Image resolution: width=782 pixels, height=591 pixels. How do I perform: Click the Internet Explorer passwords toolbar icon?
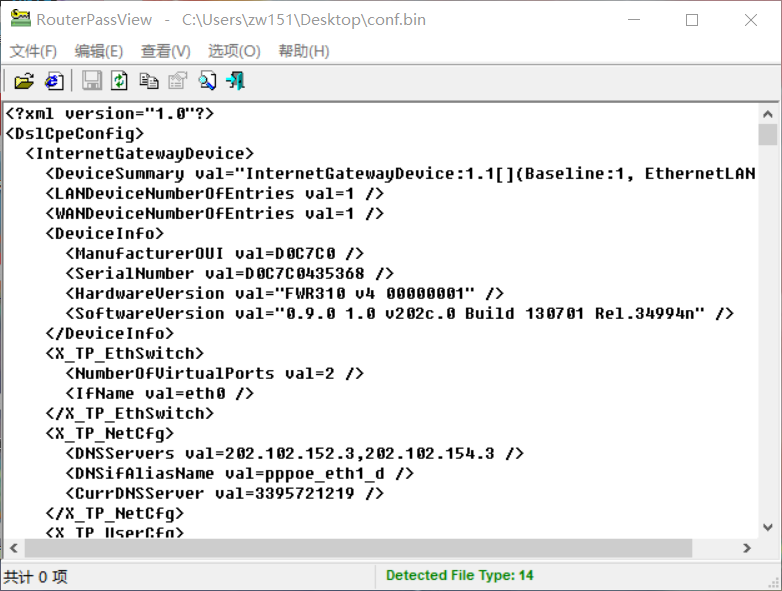(x=54, y=81)
